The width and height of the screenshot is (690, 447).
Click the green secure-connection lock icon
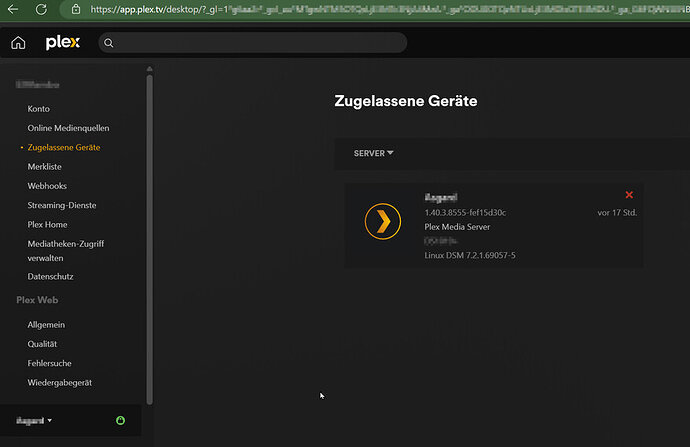point(120,421)
